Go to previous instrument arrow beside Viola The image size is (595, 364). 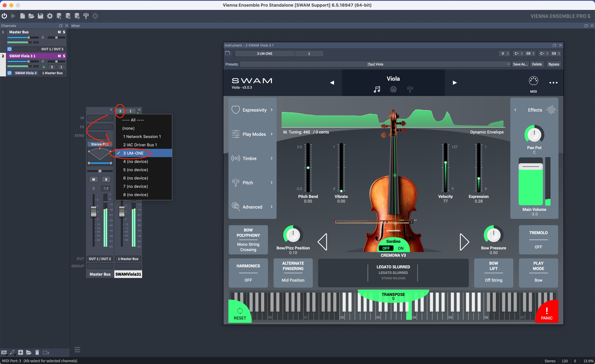(x=332, y=83)
